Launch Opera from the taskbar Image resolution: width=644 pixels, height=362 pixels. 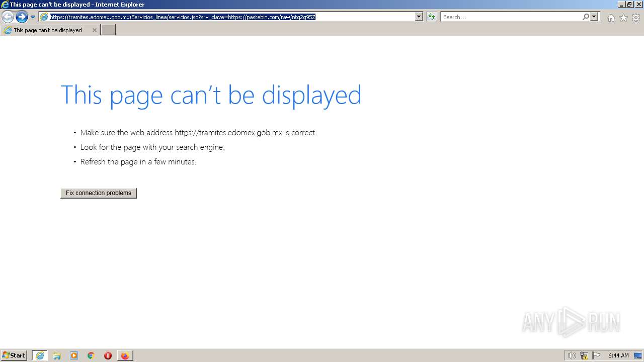click(108, 355)
